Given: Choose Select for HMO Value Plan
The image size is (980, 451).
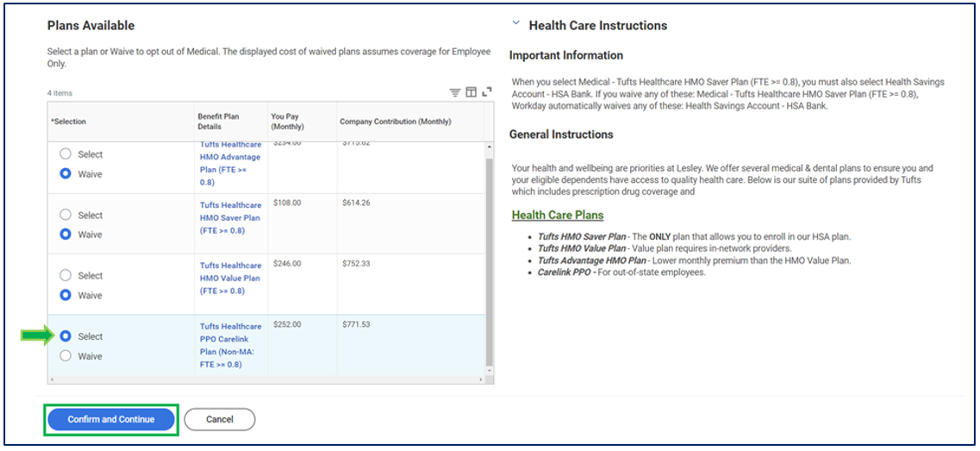Looking at the screenshot, I should coord(66,275).
